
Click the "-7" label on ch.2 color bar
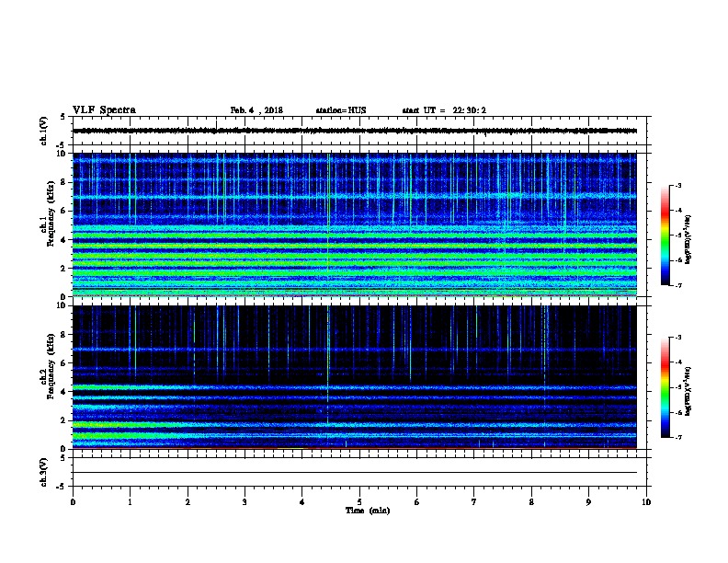click(x=677, y=437)
